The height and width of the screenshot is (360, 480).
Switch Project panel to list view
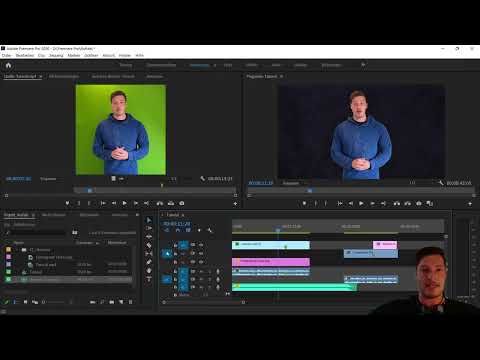tap(15, 302)
